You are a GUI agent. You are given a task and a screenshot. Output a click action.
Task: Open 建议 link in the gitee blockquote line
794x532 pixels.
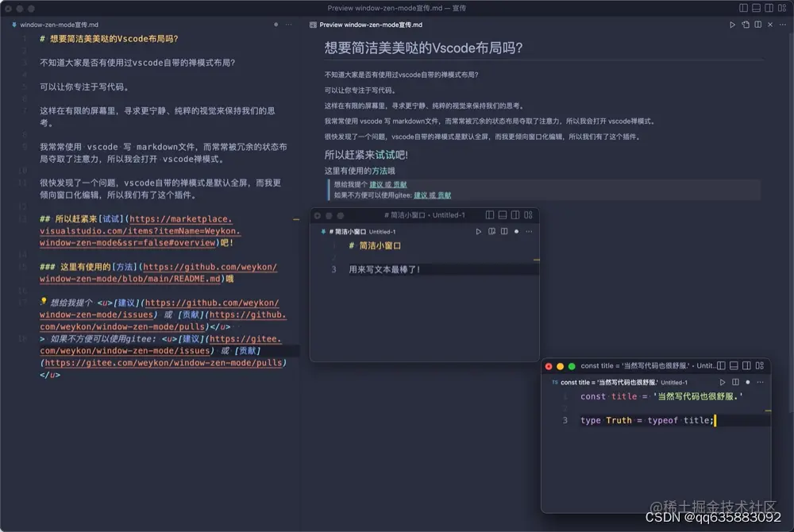(420, 195)
